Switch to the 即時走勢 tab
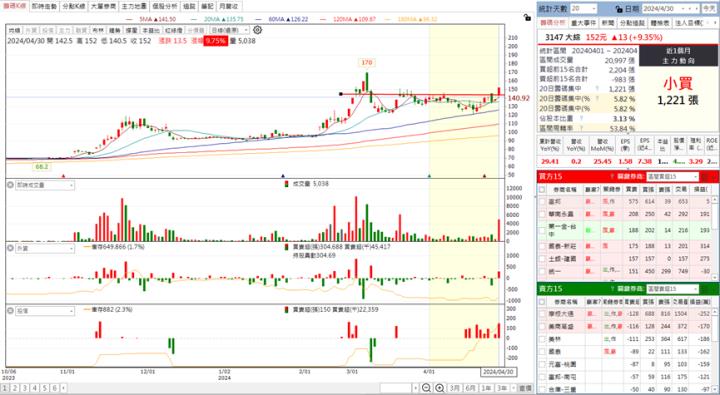Viewport: 720px width, 395px height. pyautogui.click(x=44, y=6)
